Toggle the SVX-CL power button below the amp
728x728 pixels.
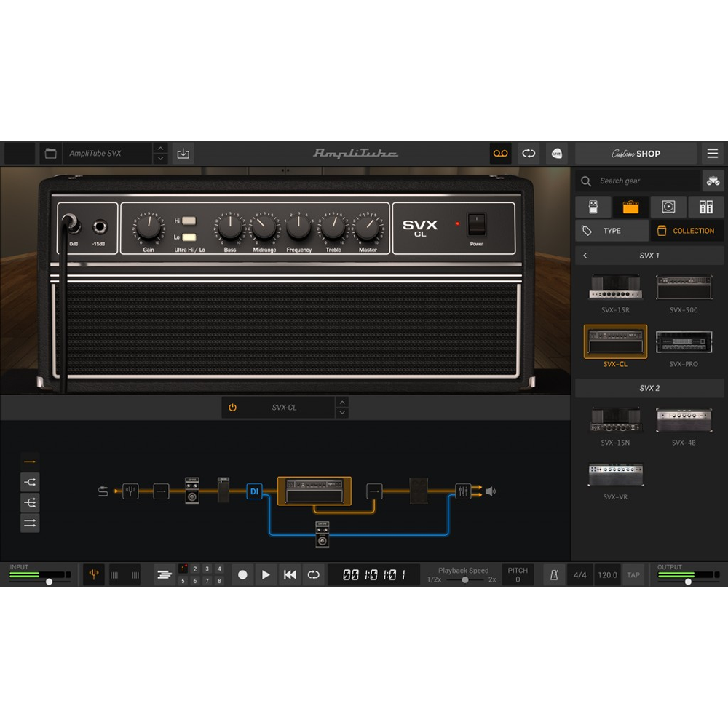(232, 408)
